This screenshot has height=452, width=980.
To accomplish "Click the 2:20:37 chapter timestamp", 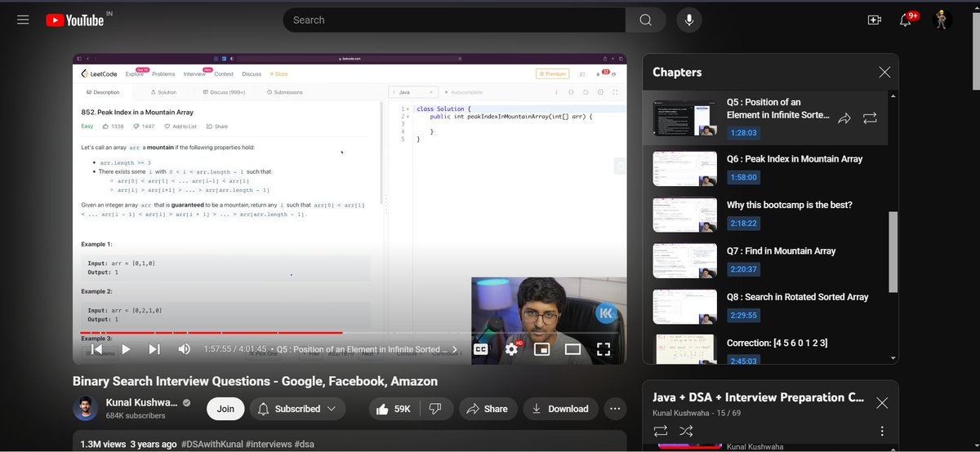I will click(743, 269).
